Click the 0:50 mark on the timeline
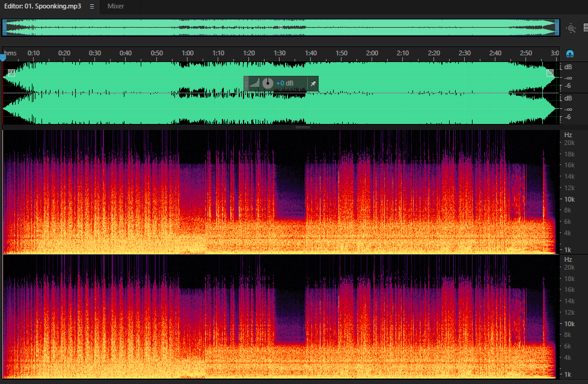This screenshot has height=384, width=588. [157, 53]
